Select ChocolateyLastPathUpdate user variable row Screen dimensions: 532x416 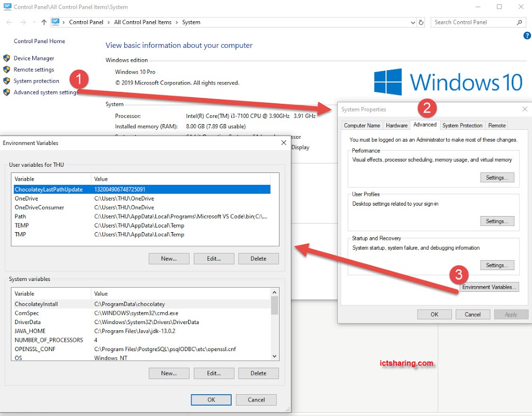click(x=142, y=189)
